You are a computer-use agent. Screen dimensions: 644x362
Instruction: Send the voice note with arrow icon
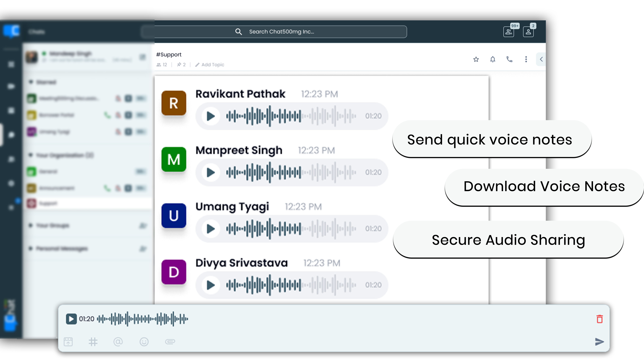[599, 342]
